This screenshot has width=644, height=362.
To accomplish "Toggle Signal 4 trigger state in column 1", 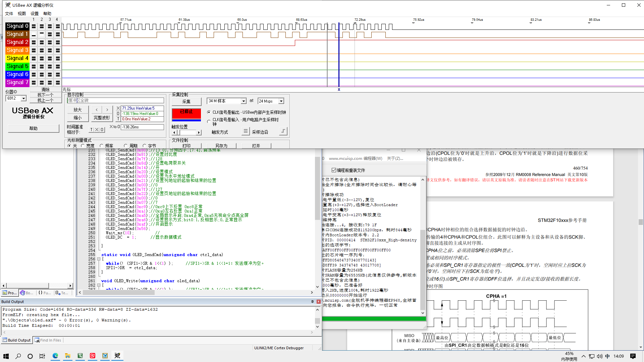I will click(34, 58).
